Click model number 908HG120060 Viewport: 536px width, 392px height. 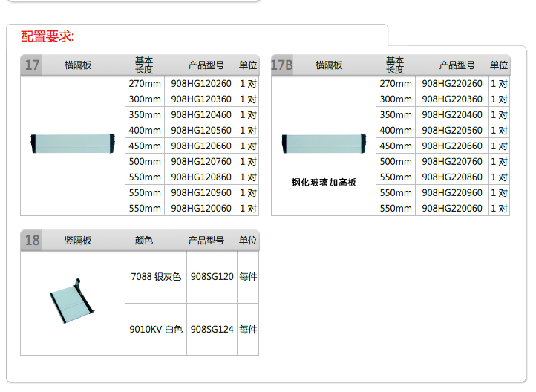click(x=201, y=209)
